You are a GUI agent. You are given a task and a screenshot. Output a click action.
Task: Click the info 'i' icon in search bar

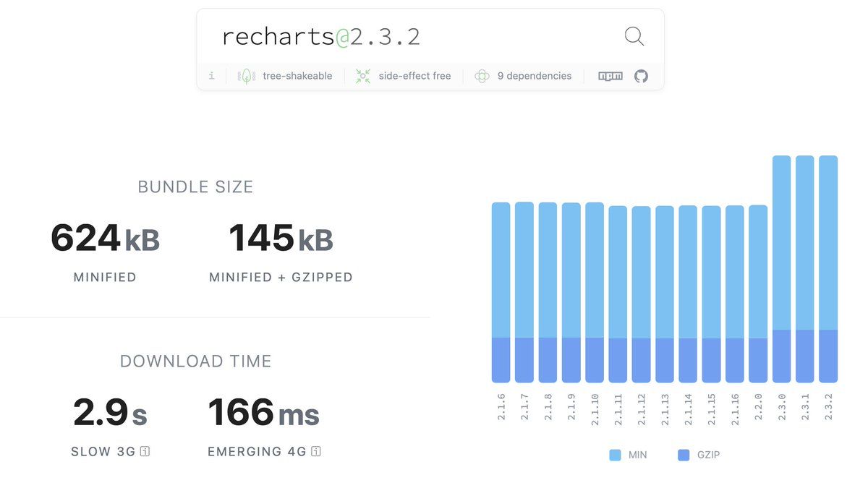tap(211, 76)
